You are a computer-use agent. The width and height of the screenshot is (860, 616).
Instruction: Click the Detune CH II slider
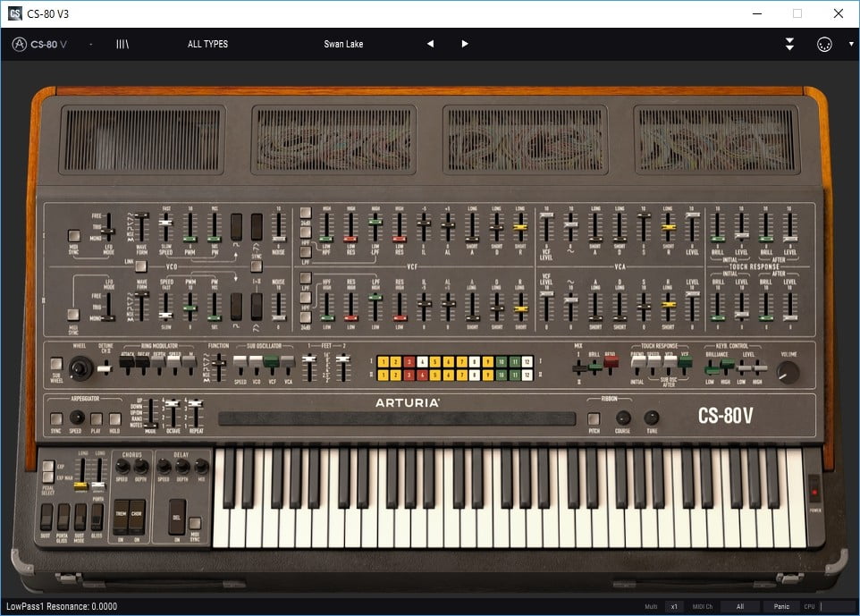pos(105,368)
